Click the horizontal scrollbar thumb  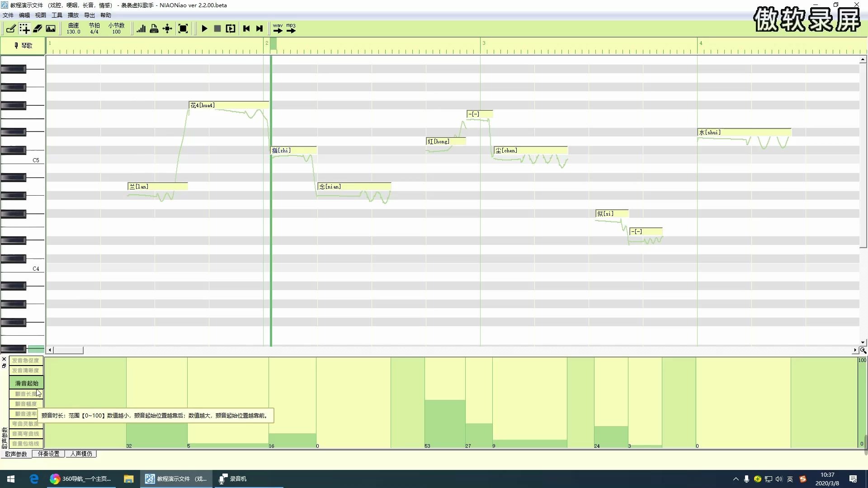[x=69, y=350]
